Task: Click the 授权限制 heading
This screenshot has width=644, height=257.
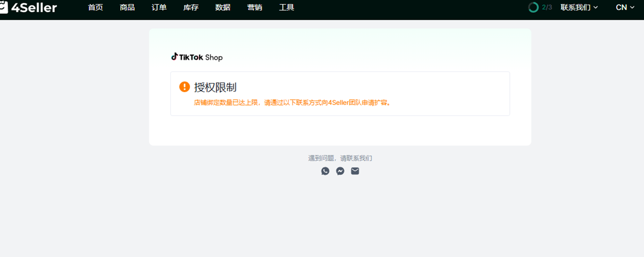Action: [x=215, y=87]
